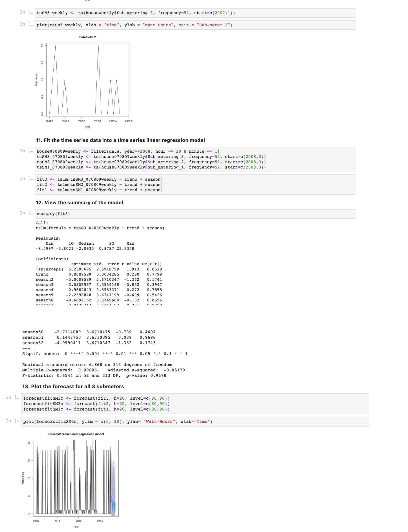The width and height of the screenshot is (408, 532).
Task: Click the In prompt beside the forecastfitSM3c cell
Action: tap(13, 397)
